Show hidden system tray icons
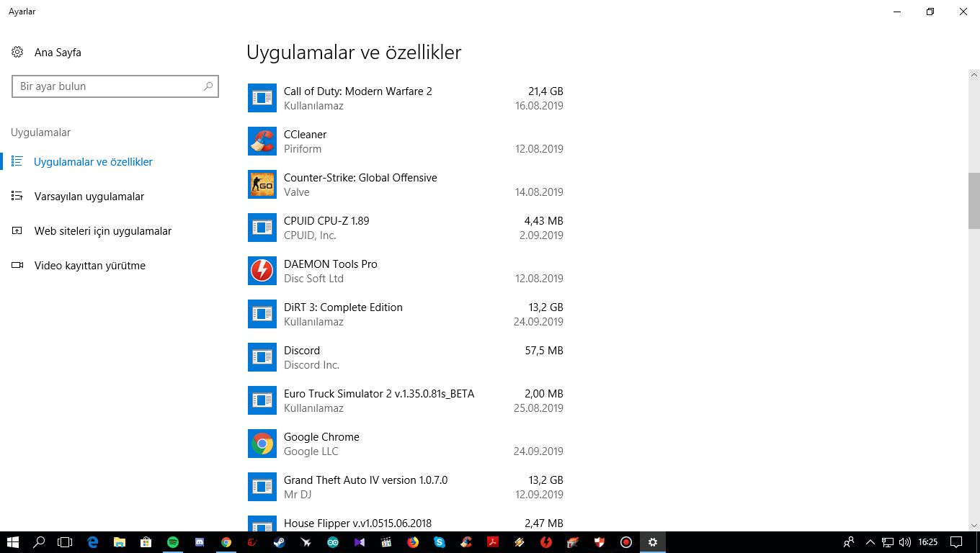Image resolution: width=980 pixels, height=553 pixels. (x=870, y=542)
